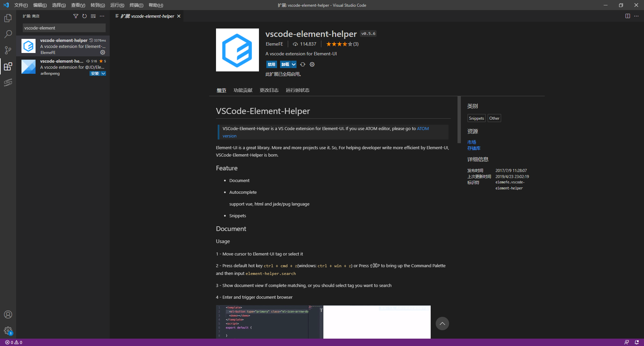Image resolution: width=644 pixels, height=346 pixels.
Task: Click the 卸载 (uninstall) button
Action: [285, 64]
